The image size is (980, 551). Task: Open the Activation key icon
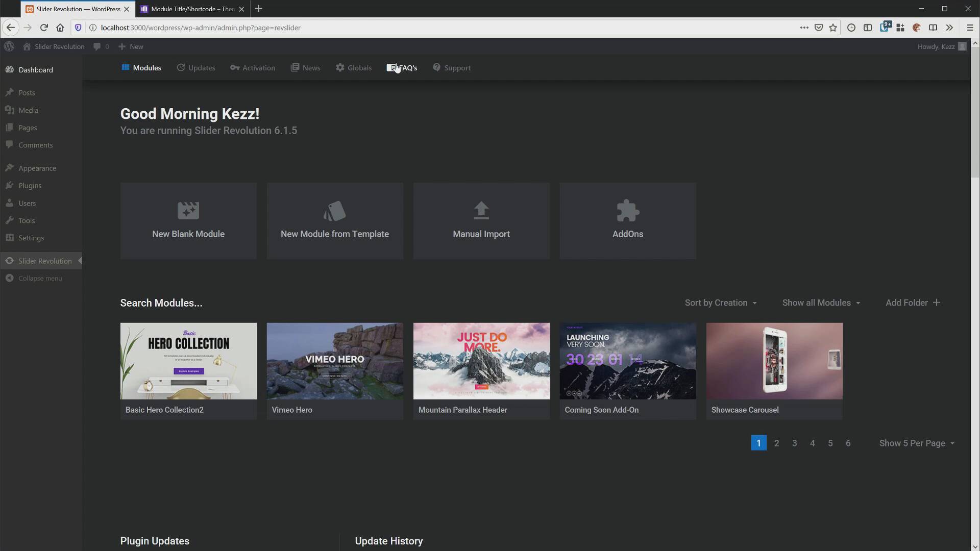235,67
